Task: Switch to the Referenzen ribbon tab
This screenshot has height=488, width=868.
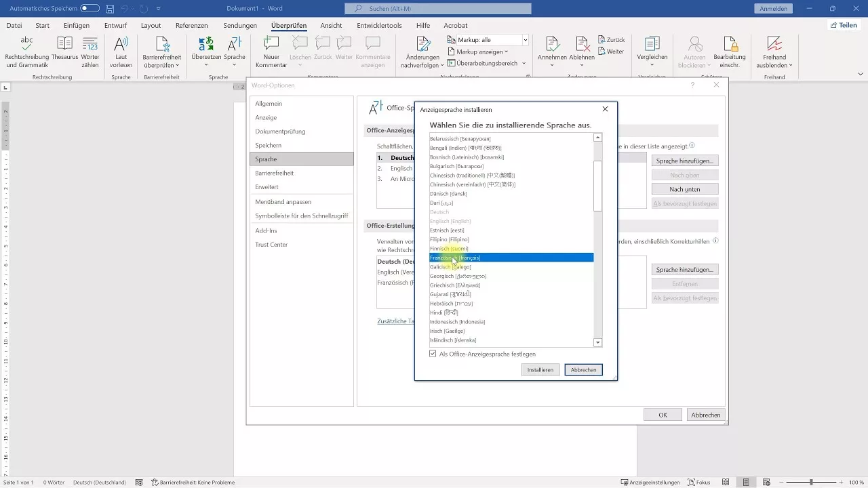Action: pos(191,26)
